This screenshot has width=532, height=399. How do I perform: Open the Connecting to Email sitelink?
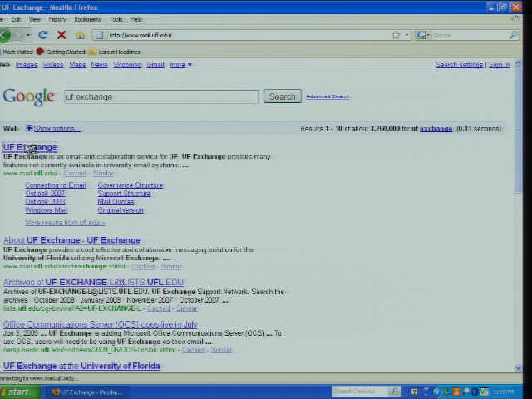click(56, 185)
